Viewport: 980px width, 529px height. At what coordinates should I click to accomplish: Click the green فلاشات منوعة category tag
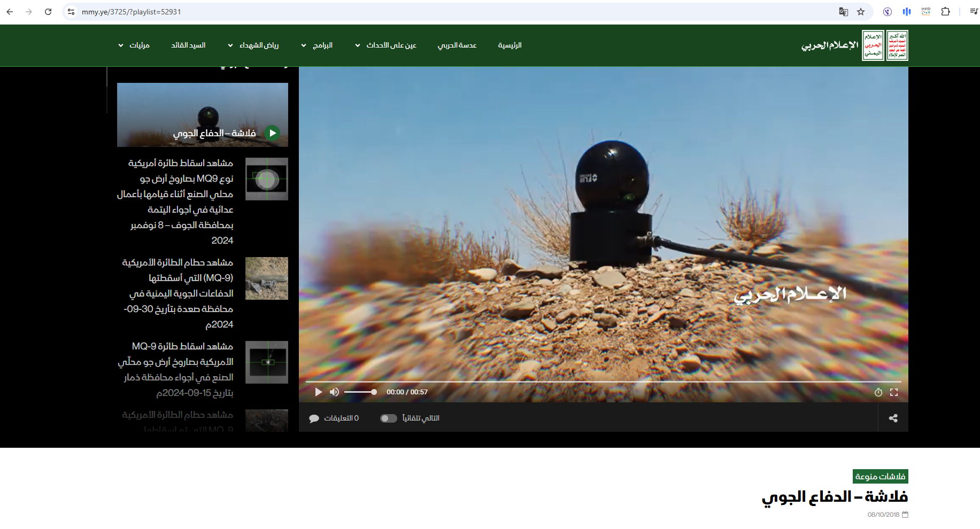click(880, 476)
